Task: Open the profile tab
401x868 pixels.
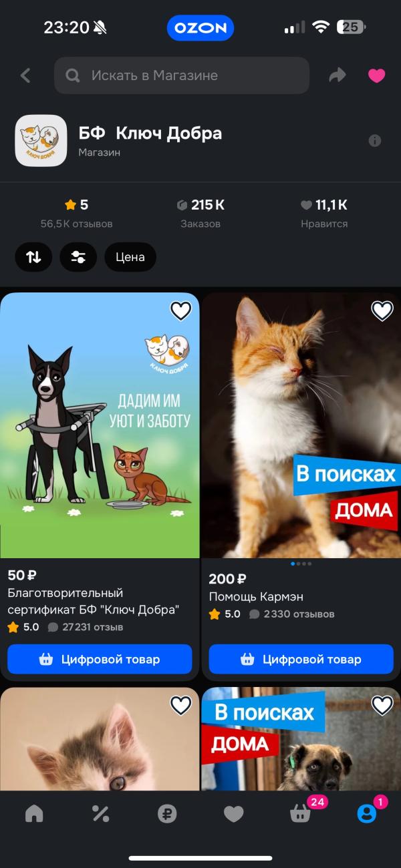Action: point(367,812)
